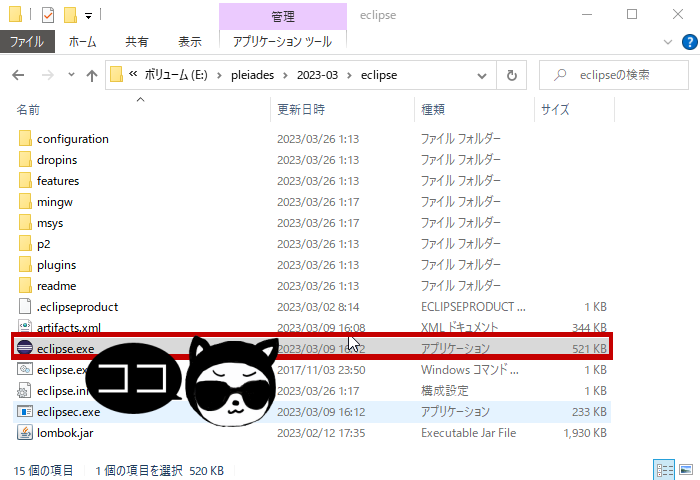Select the configuration folder name
The image size is (700, 480).
point(73,139)
